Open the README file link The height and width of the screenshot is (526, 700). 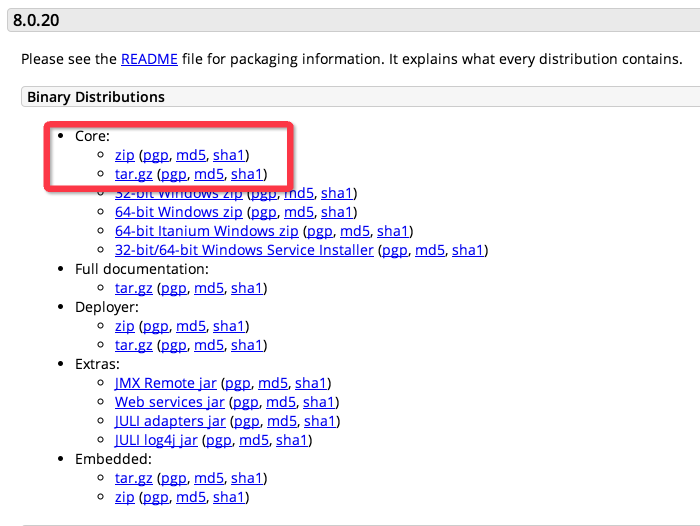tap(148, 59)
